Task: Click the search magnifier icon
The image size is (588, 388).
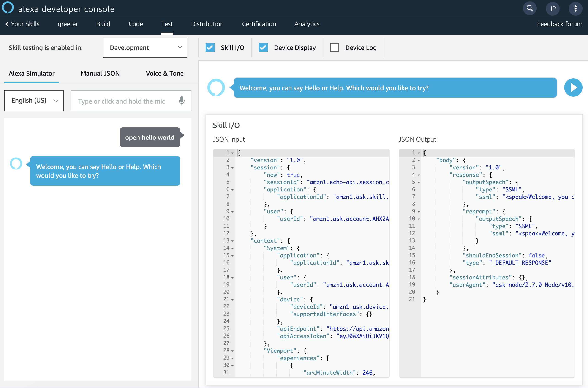Action: (x=529, y=9)
